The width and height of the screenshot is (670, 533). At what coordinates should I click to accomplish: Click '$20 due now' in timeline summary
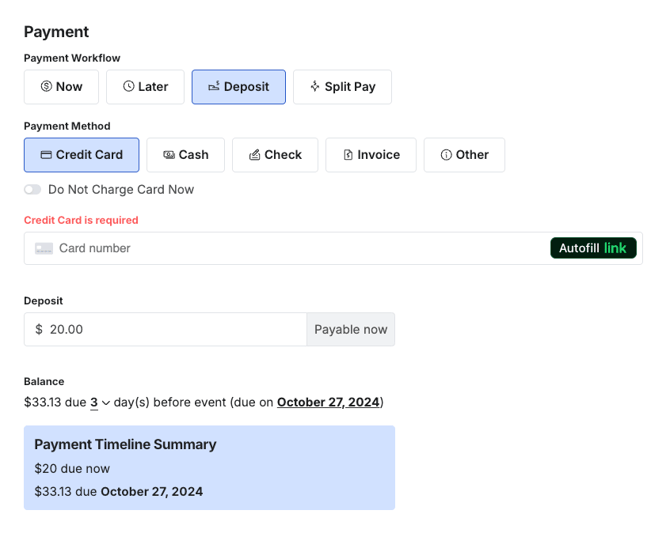click(72, 468)
